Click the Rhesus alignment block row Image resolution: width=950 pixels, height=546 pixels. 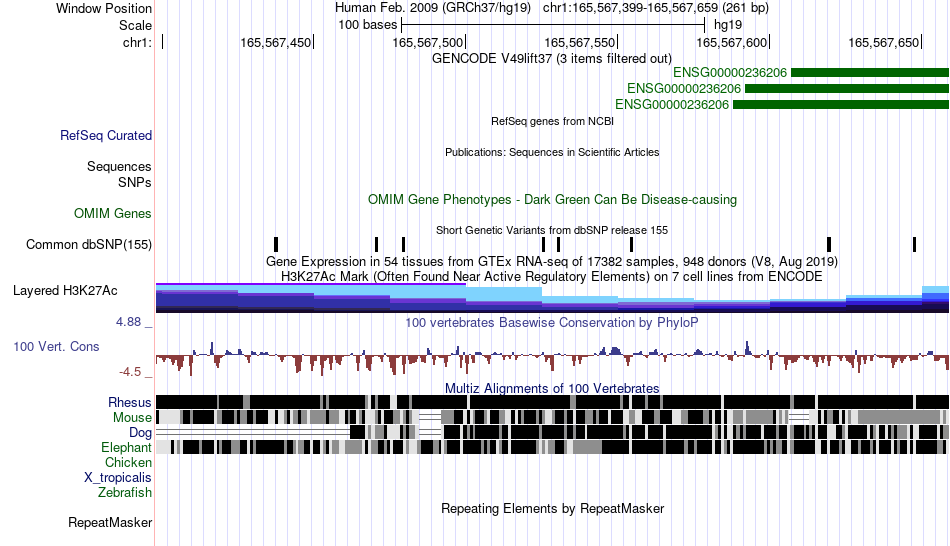553,402
